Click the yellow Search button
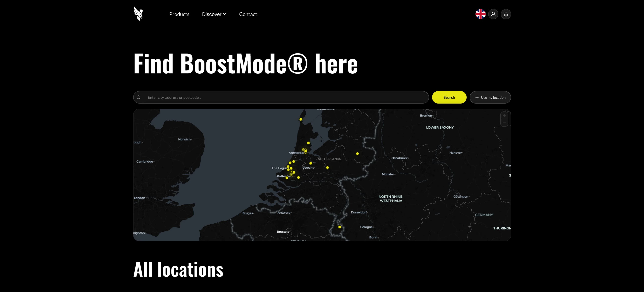This screenshot has width=644, height=292. [449, 97]
